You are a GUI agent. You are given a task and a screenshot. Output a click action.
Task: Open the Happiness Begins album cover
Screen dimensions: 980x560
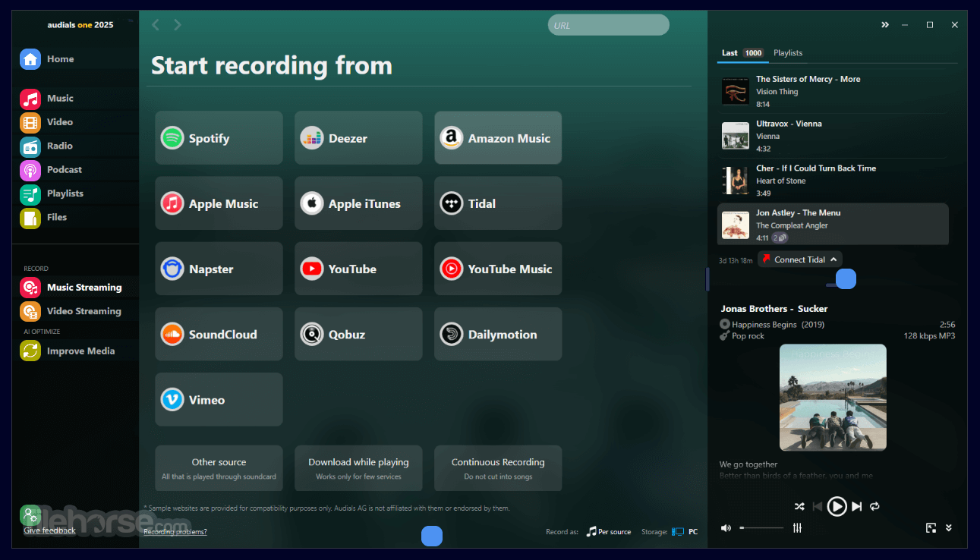coord(833,398)
